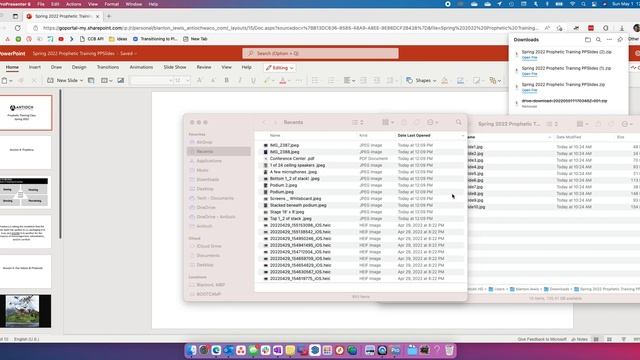Open the font name combo box
The width and height of the screenshot is (640, 360).
[151, 80]
